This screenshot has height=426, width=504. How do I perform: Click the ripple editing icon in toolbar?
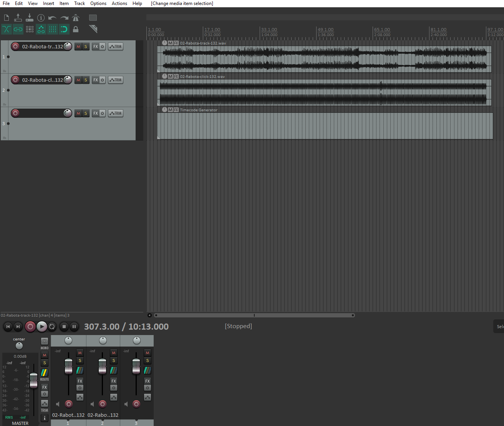tap(30, 29)
